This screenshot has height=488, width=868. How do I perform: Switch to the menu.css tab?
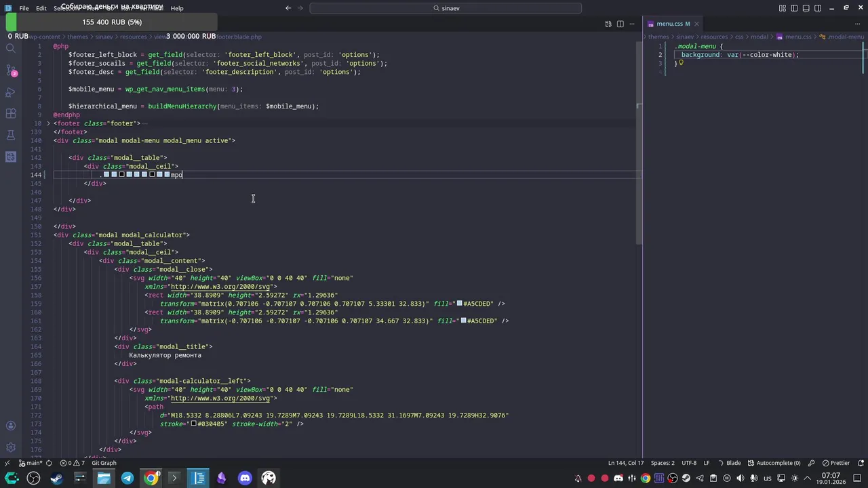click(673, 24)
